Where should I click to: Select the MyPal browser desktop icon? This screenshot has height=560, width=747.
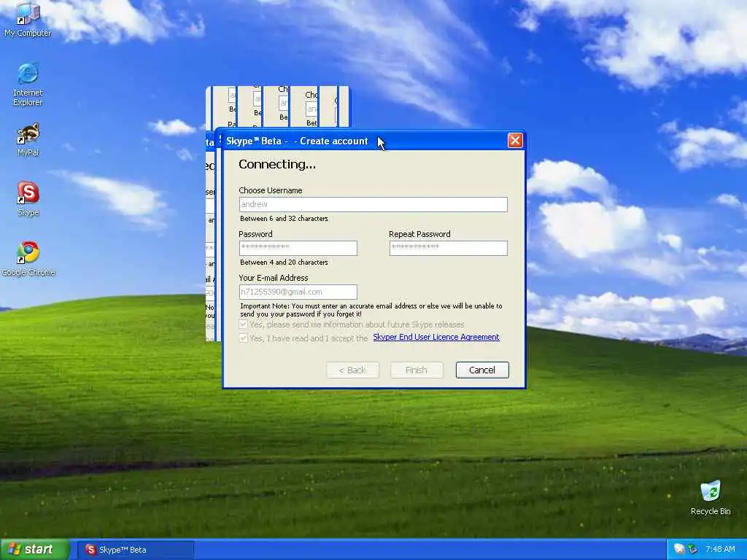point(28,139)
